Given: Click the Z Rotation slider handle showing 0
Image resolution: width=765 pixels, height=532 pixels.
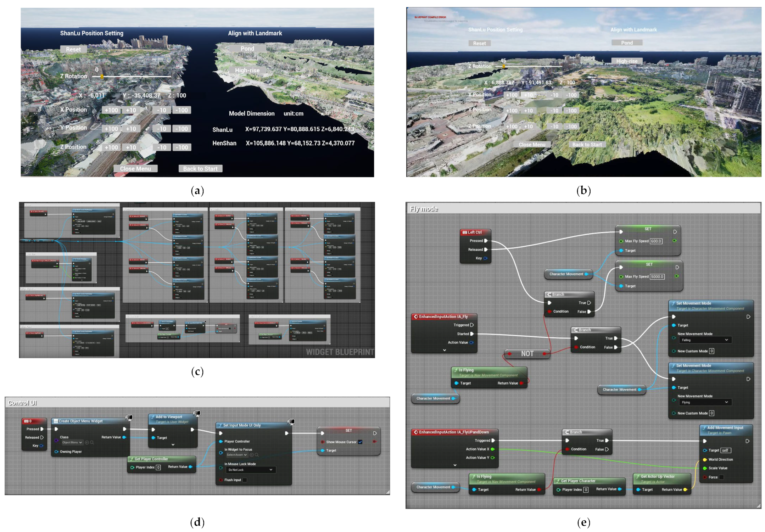Looking at the screenshot, I should point(102,77).
